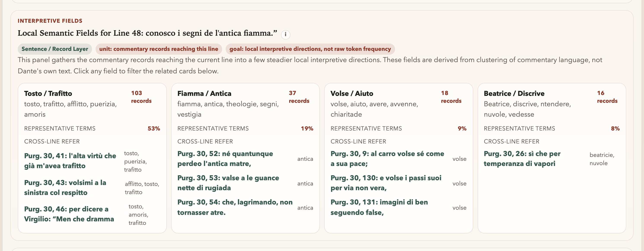The height and width of the screenshot is (251, 644).
Task: Click the 'antica' term tag beside Purg. 30, 53
Action: (305, 183)
